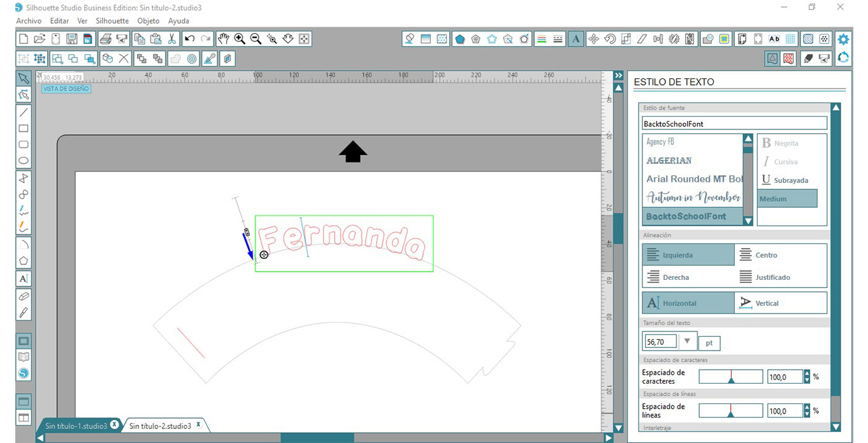Select the Ellipse drawing tool
This screenshot has height=443, width=868.
coord(24,161)
